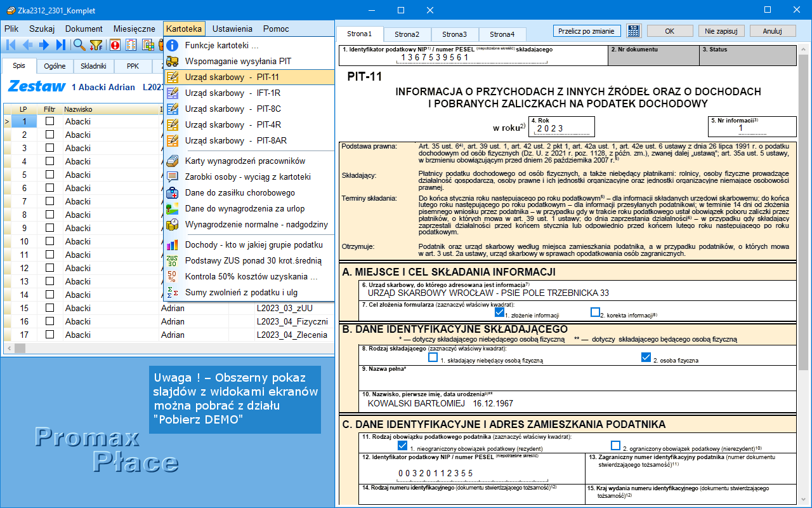Click the funnel filter toolbar icon
This screenshot has width=812, height=508.
[x=96, y=44]
